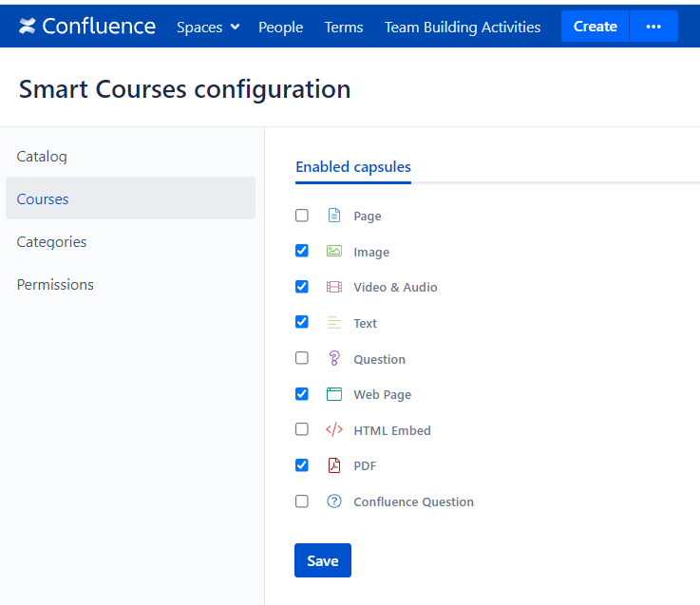Open People in the top navigation

point(280,27)
